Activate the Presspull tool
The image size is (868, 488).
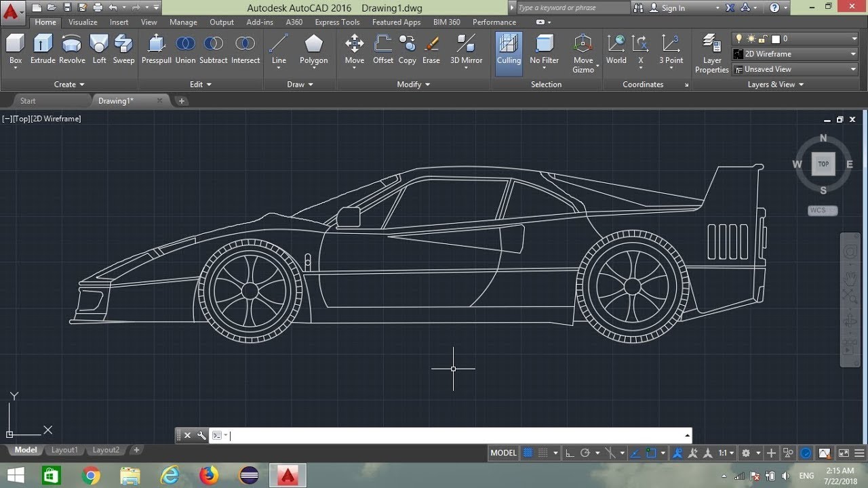click(x=156, y=49)
